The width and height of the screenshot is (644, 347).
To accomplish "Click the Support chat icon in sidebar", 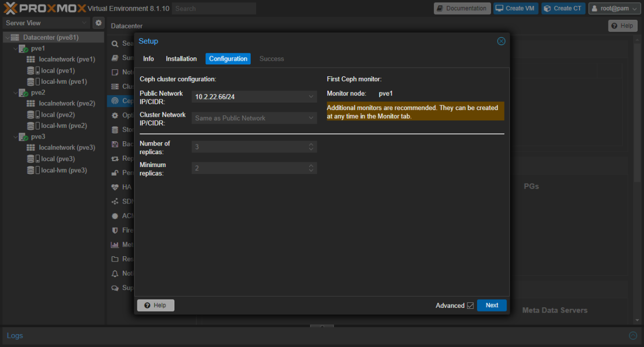I will coord(115,288).
